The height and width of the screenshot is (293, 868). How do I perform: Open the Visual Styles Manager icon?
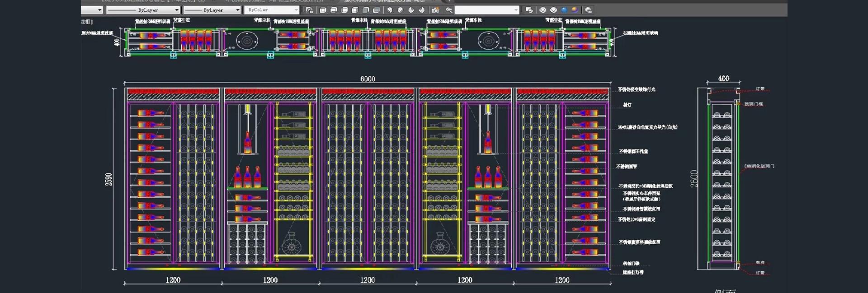[x=588, y=10]
